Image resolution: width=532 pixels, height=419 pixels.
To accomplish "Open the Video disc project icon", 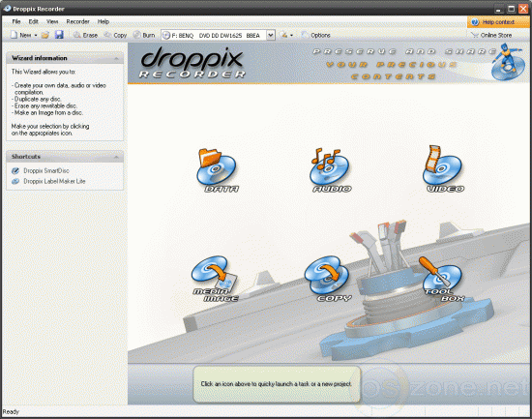I will [x=444, y=169].
